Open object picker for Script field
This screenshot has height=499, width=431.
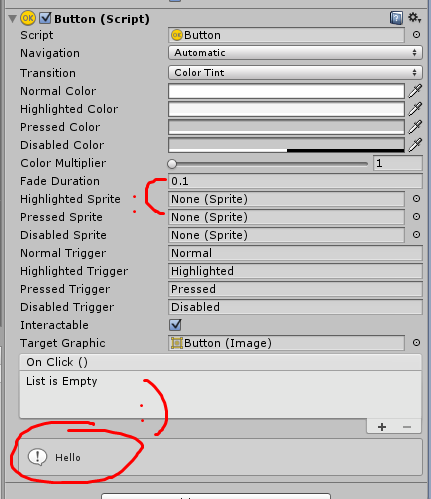coord(416,35)
